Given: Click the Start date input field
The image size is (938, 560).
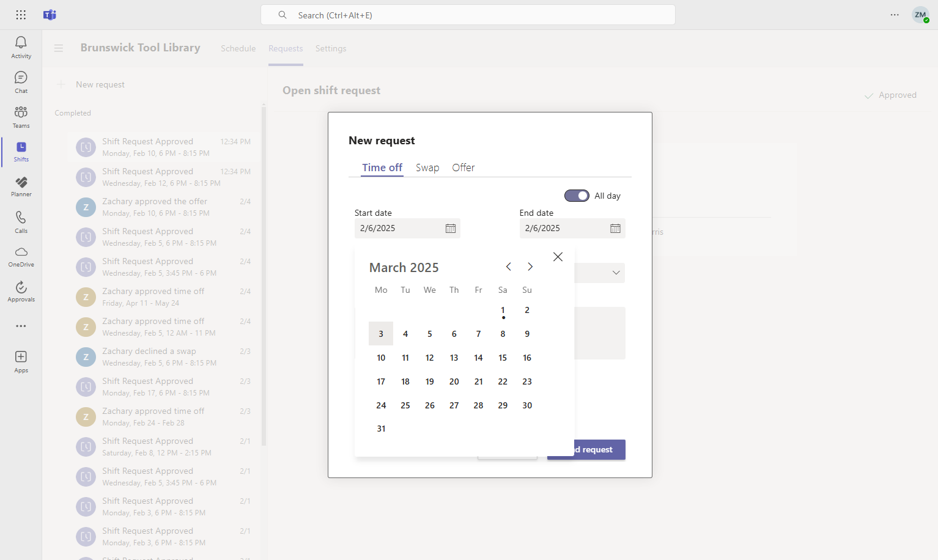Looking at the screenshot, I should point(407,228).
